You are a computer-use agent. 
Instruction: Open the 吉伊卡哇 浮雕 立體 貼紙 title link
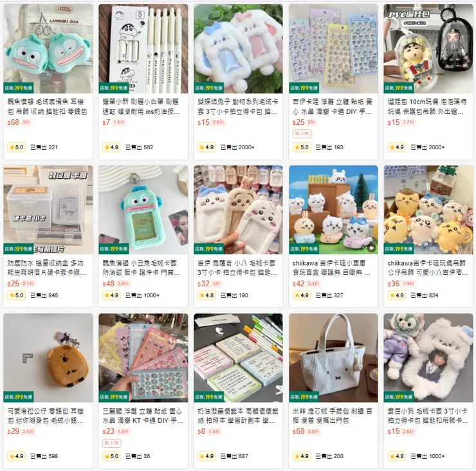pyautogui.click(x=333, y=107)
